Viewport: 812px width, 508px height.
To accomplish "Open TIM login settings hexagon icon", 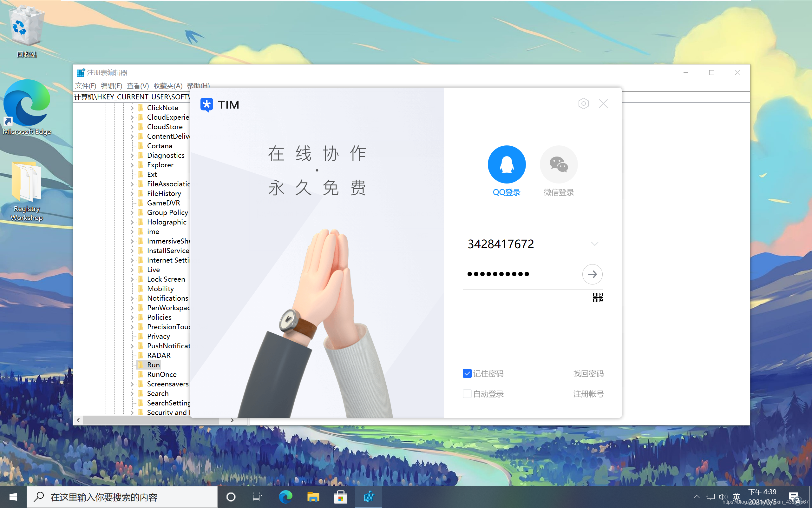I will point(584,104).
